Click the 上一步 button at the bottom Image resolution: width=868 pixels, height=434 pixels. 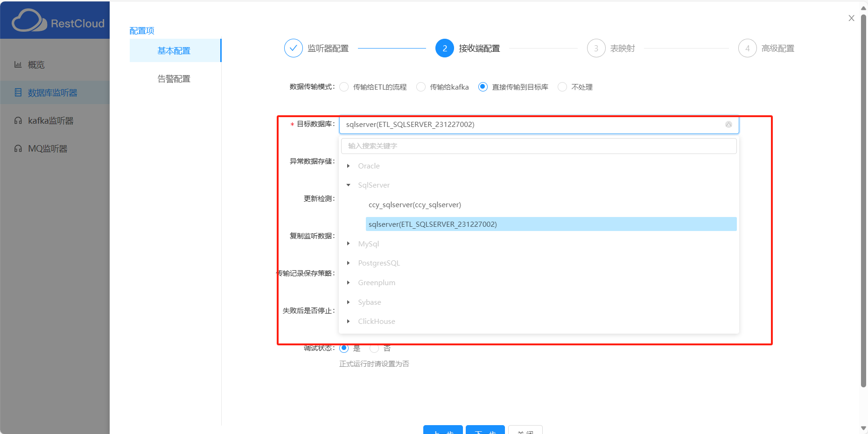443,430
